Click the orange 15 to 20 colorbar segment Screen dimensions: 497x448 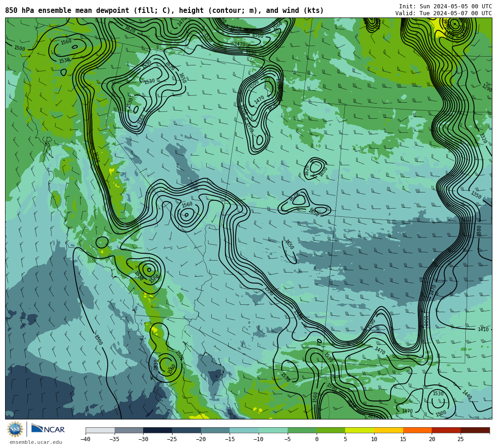[417, 430]
